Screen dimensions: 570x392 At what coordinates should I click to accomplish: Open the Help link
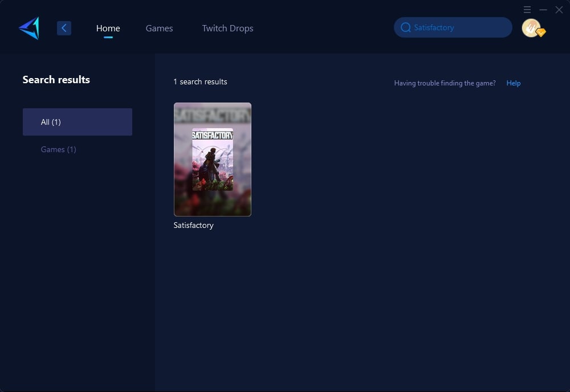pyautogui.click(x=514, y=83)
